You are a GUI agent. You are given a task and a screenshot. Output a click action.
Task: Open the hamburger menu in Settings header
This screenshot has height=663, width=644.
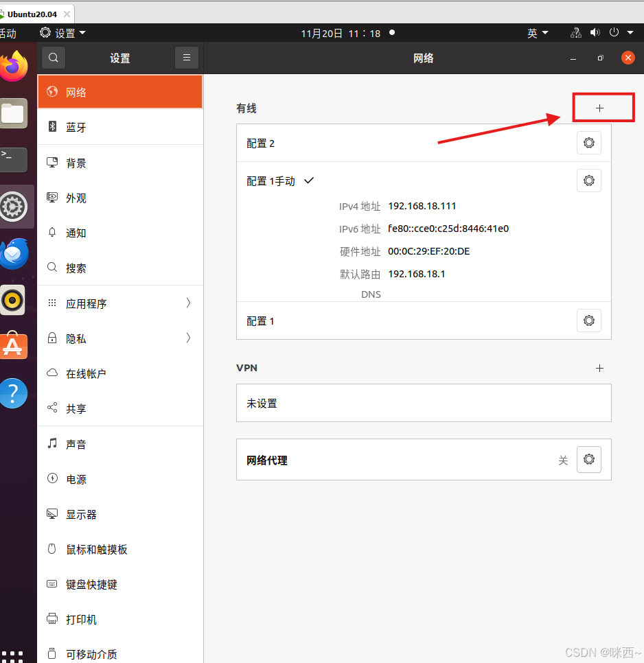(x=187, y=58)
